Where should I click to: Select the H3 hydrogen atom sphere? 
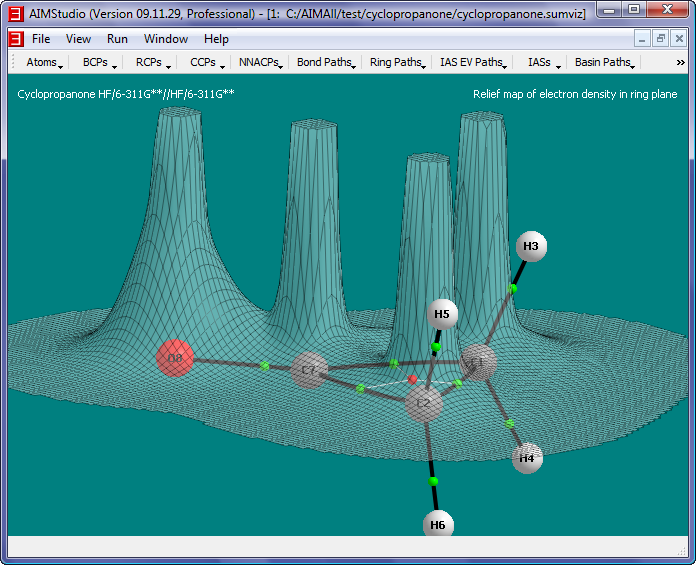coord(531,246)
